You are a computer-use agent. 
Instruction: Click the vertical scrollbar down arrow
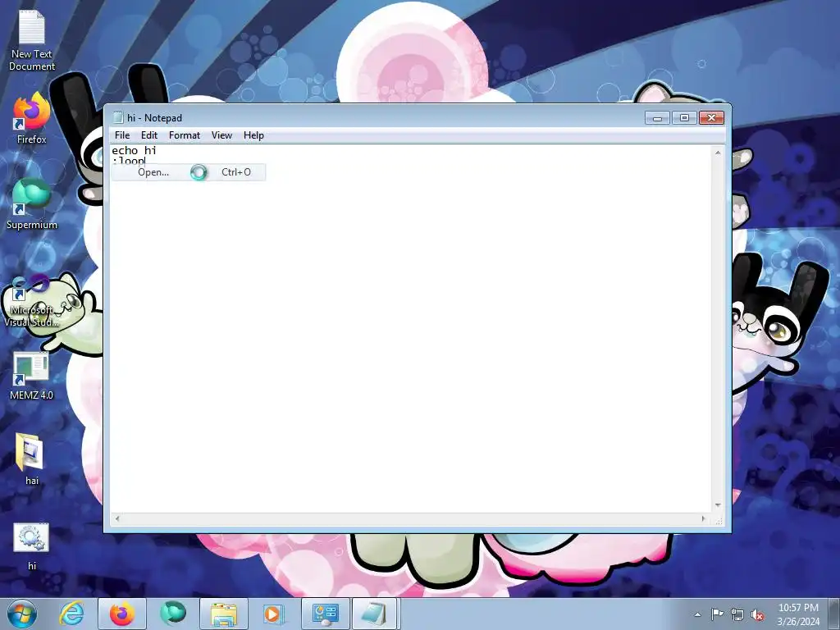[x=718, y=505]
